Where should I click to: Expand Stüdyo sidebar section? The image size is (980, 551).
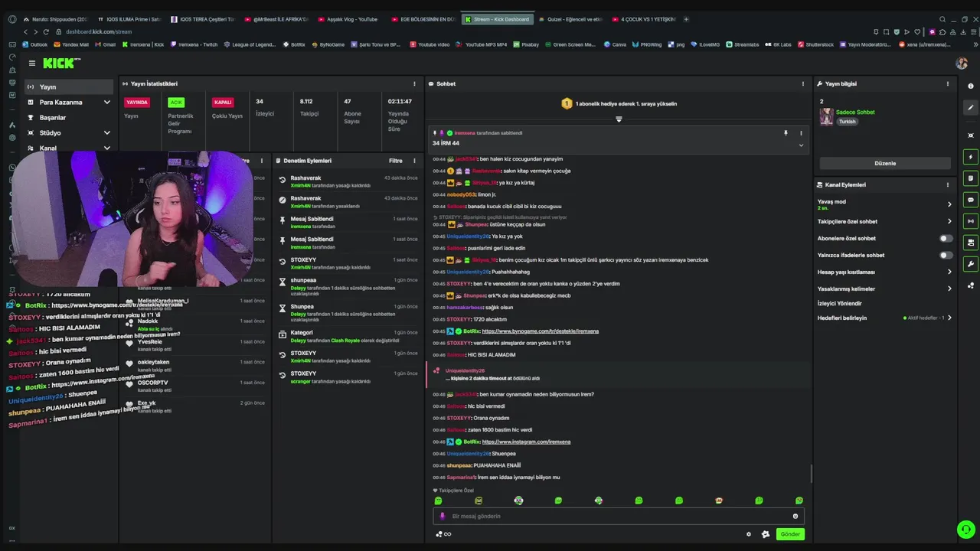click(106, 132)
